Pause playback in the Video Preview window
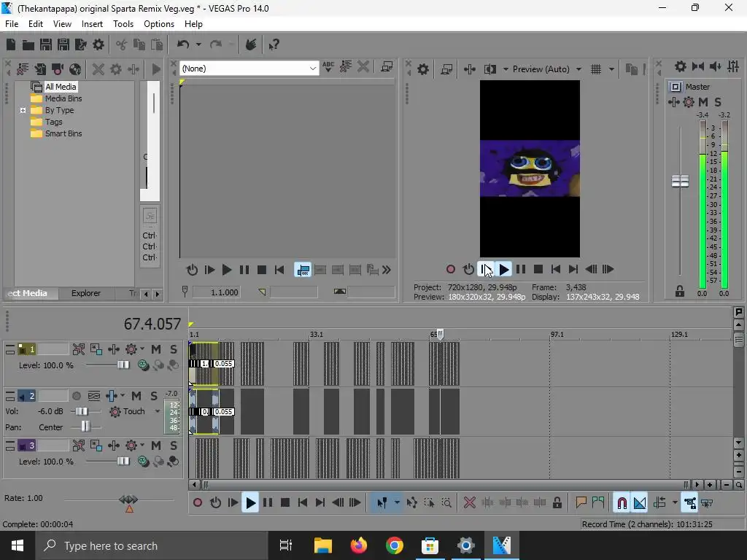 (521, 270)
